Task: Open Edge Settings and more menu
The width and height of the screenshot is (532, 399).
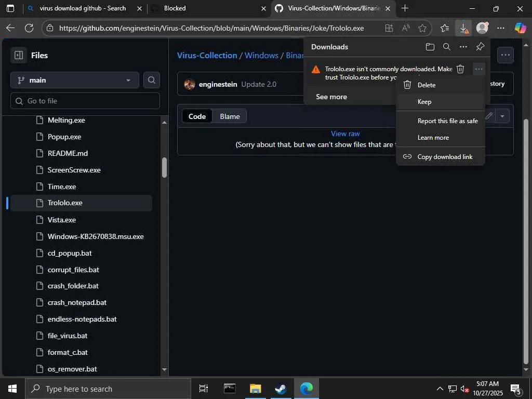Action: pyautogui.click(x=501, y=28)
